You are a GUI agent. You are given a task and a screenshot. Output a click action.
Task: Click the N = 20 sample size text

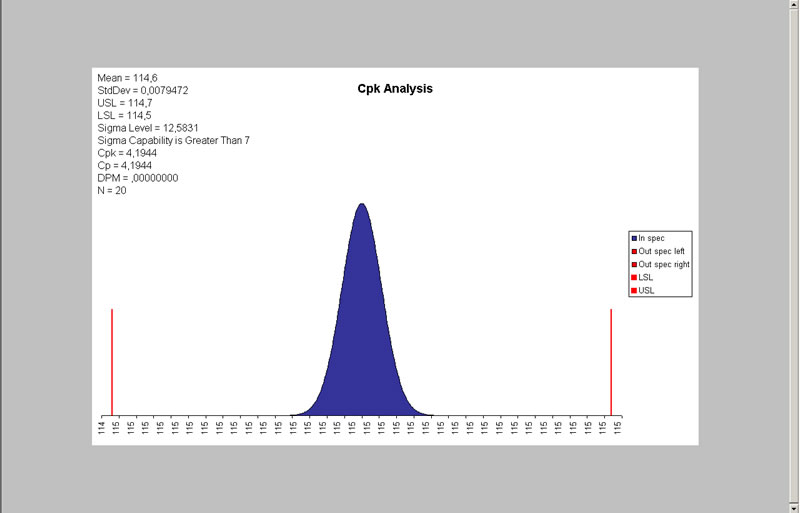[x=112, y=191]
